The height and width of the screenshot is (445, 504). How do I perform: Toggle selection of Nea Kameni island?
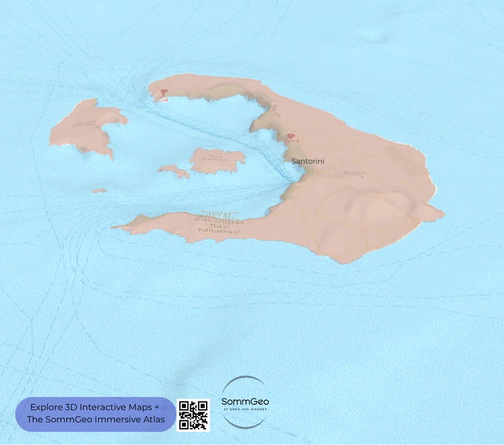(x=217, y=162)
